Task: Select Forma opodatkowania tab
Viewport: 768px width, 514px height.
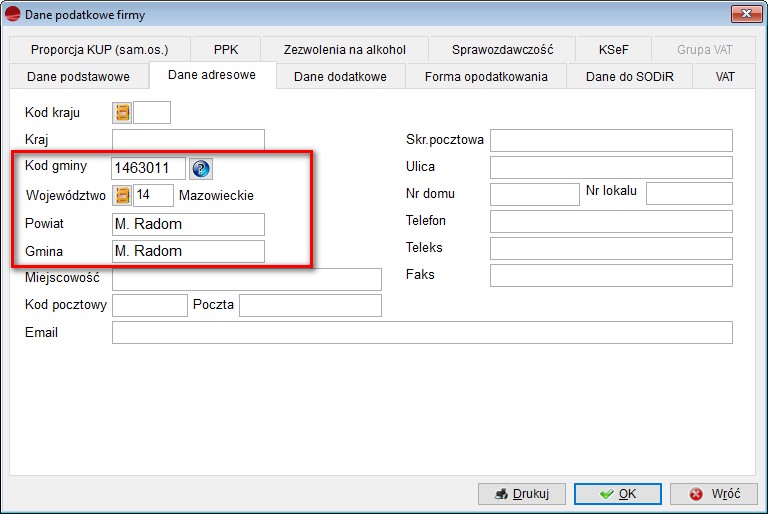Action: click(486, 77)
